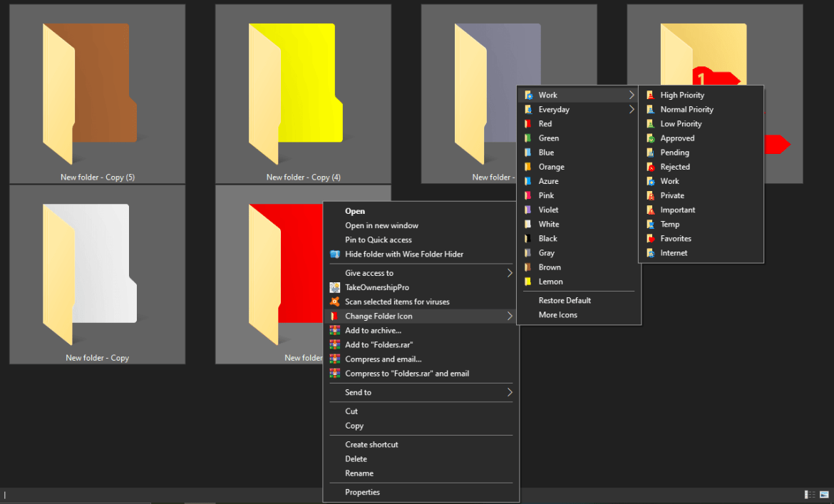Click the WinRAR Add to archive icon
This screenshot has height=504, width=834.
[334, 330]
